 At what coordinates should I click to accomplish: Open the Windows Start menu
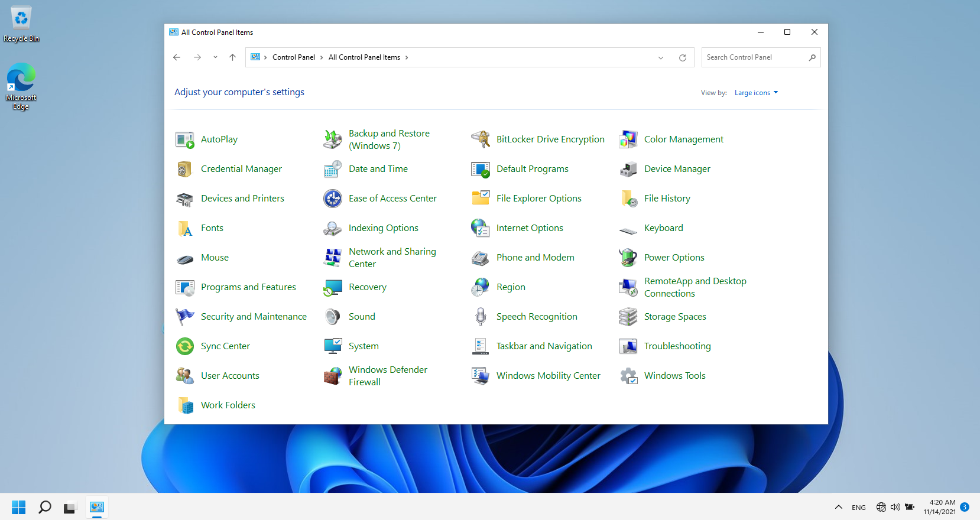[19, 507]
